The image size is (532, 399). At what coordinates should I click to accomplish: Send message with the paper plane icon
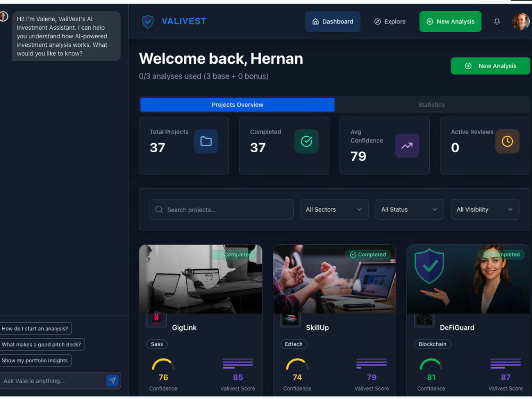[x=112, y=380]
